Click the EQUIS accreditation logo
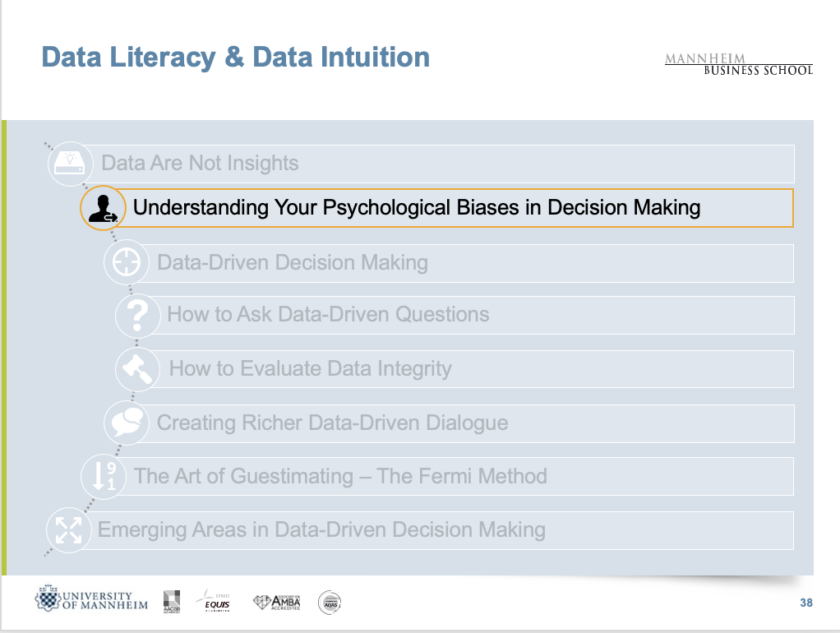840x633 pixels. 215,603
